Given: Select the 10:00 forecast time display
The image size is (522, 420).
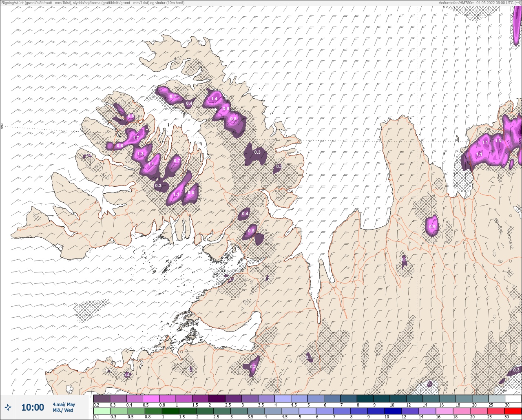Looking at the screenshot, I should coord(33,407).
